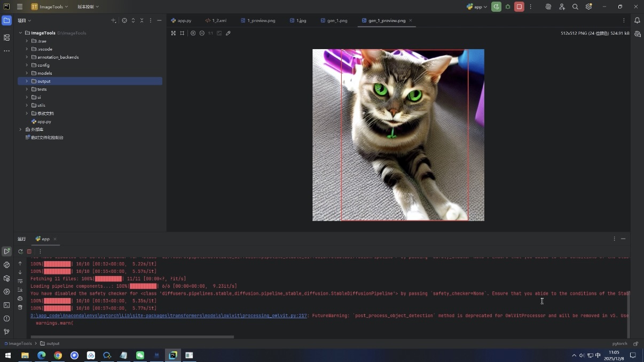The height and width of the screenshot is (362, 644).
Task: Zoom out of the image
Action: (202, 33)
